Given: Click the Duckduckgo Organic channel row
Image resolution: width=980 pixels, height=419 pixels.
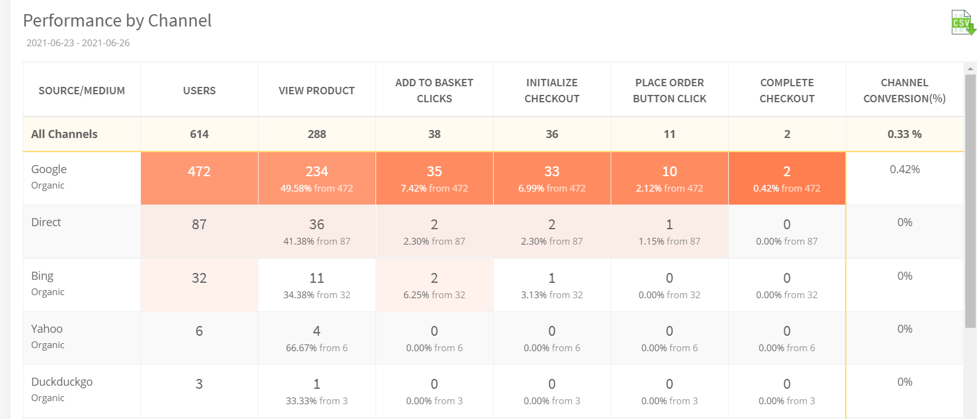Looking at the screenshot, I should click(x=62, y=389).
